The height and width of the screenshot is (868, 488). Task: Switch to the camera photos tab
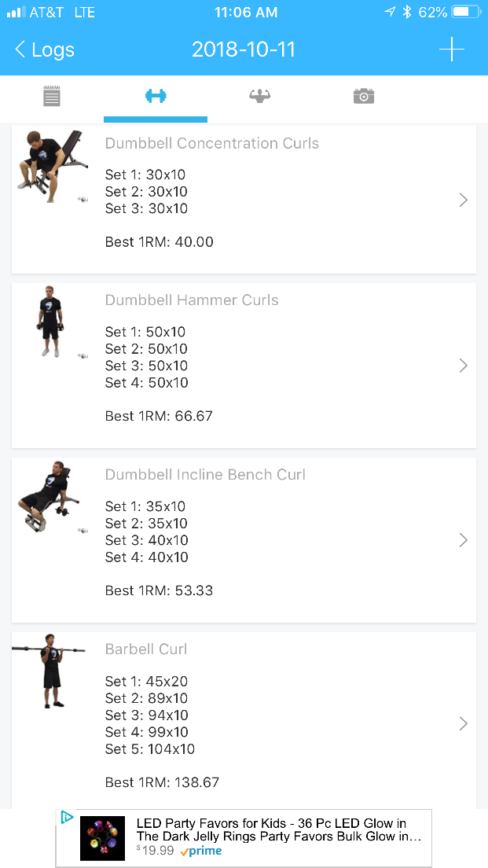[x=363, y=97]
